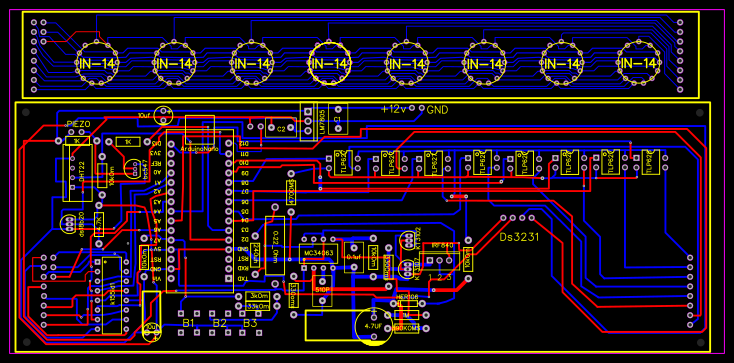This screenshot has height=363, width=734.
Task: Select the ds18b20 sensor footprint
Action: (x=69, y=225)
